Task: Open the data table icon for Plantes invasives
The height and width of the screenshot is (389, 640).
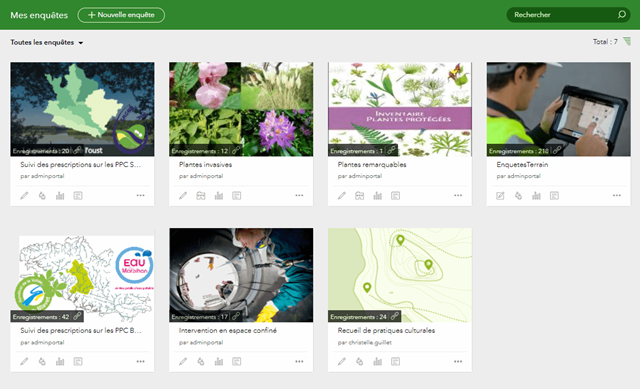Action: click(237, 196)
